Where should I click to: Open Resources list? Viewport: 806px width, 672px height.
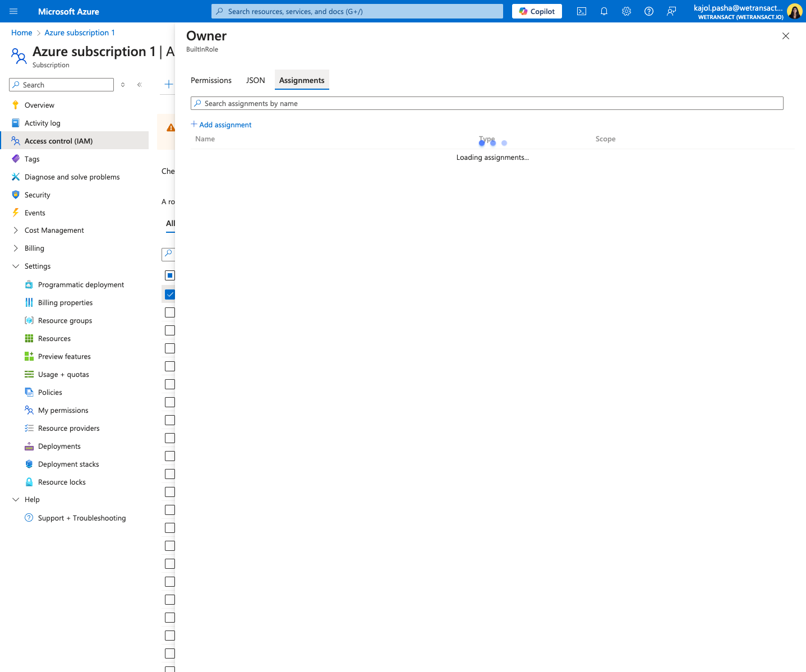click(x=54, y=338)
